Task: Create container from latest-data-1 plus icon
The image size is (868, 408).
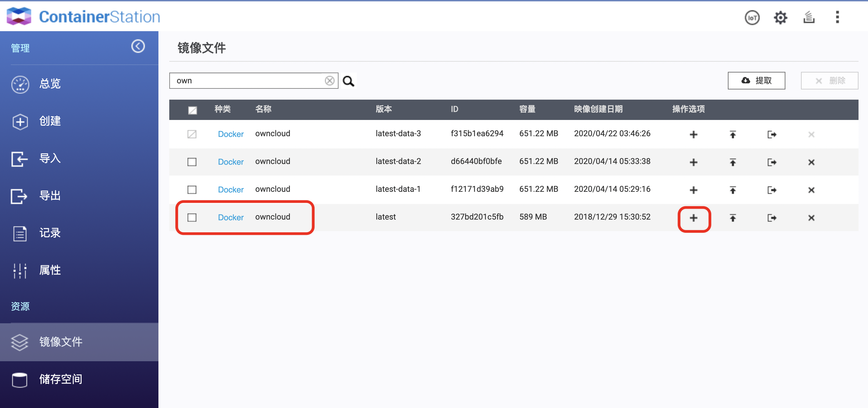Action: click(693, 190)
